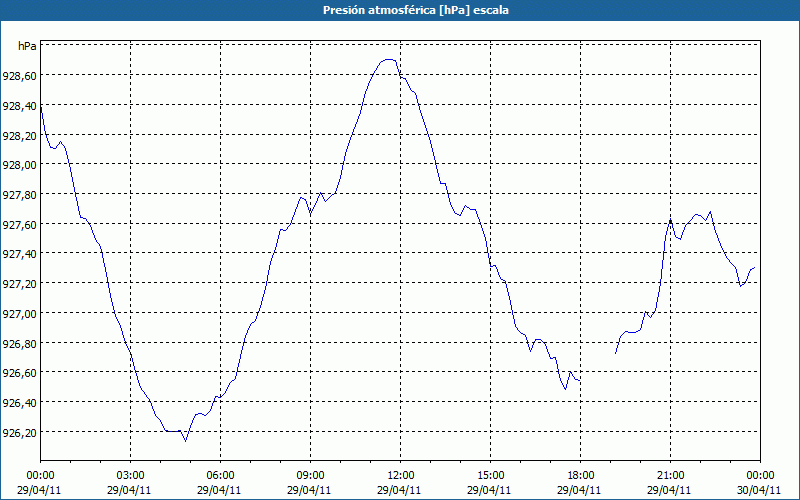Click the 06:00 time label
Viewport: 800px width, 500px height.
click(x=220, y=476)
